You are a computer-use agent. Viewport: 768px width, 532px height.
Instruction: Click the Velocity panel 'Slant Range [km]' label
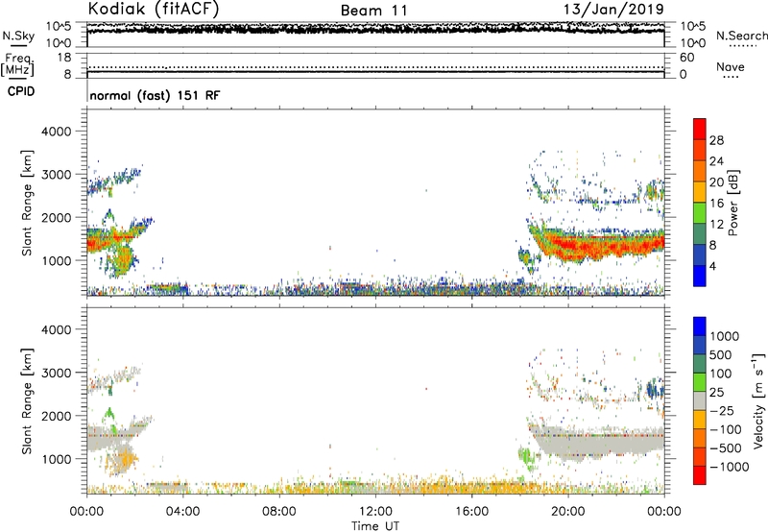(27, 401)
